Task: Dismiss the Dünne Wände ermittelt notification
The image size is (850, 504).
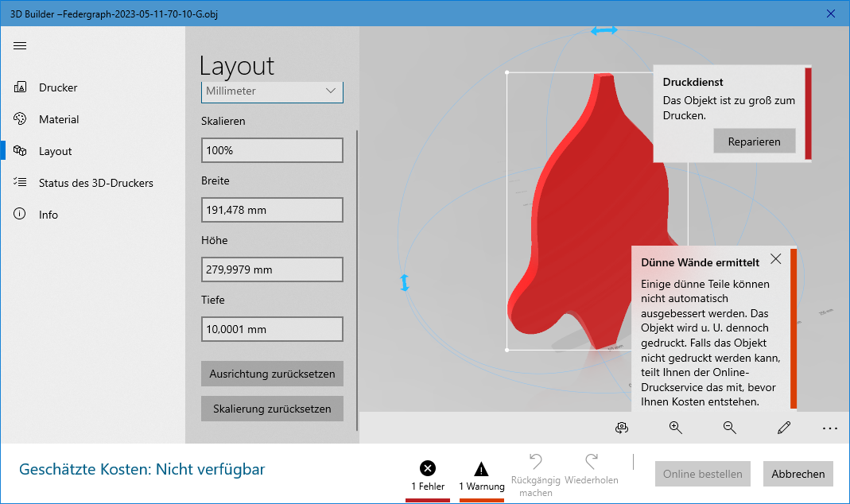Action: pos(776,259)
